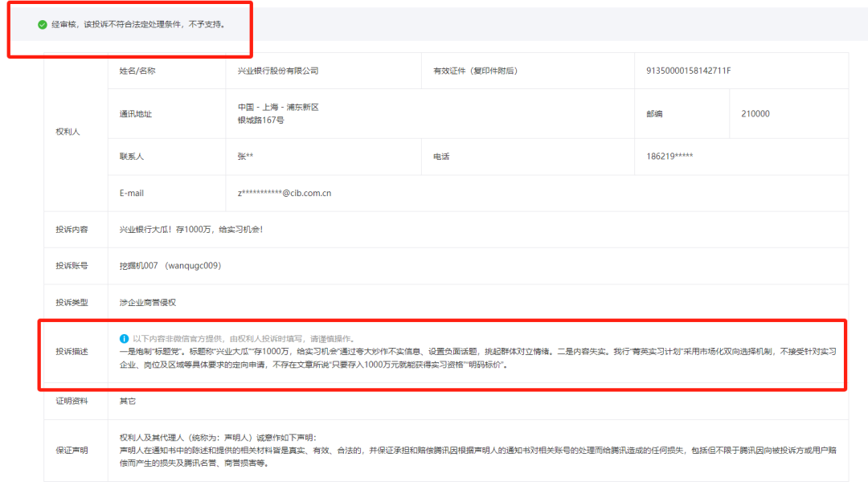Click the 有效证件（复印件附后）label
Viewport: 868px width, 494px height.
(x=475, y=71)
